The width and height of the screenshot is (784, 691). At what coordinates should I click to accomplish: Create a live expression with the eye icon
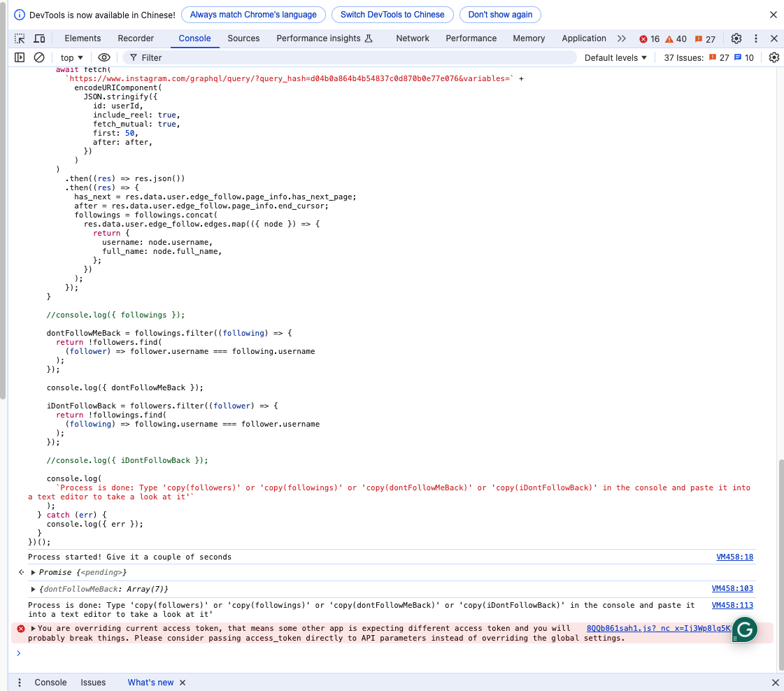[104, 57]
